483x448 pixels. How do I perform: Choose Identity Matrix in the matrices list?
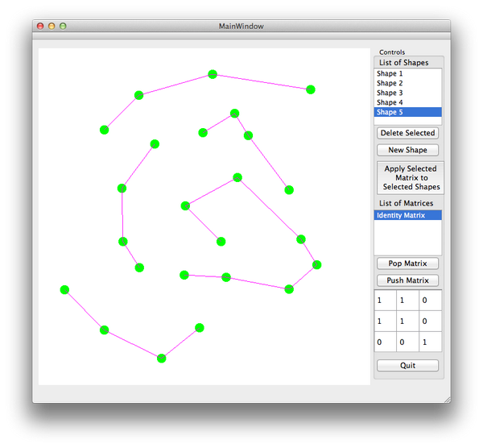pyautogui.click(x=407, y=215)
